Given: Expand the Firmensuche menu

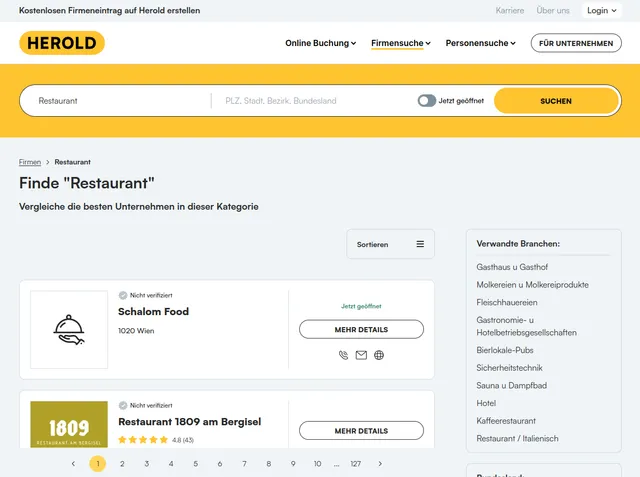Looking at the screenshot, I should pyautogui.click(x=401, y=43).
